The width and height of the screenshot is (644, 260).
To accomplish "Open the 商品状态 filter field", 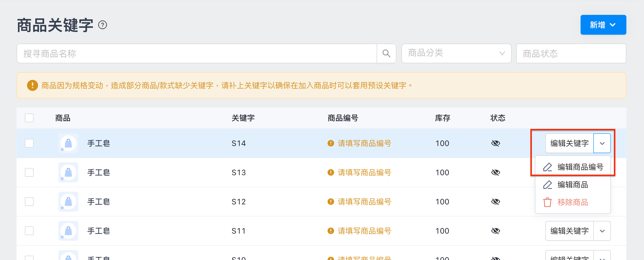I will click(571, 53).
